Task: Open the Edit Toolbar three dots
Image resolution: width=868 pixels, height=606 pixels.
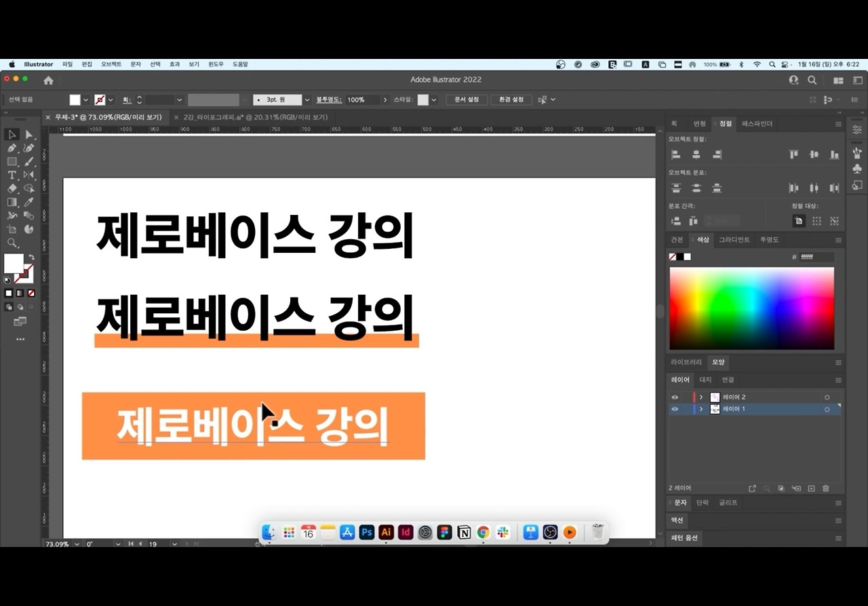Action: pyautogui.click(x=20, y=339)
